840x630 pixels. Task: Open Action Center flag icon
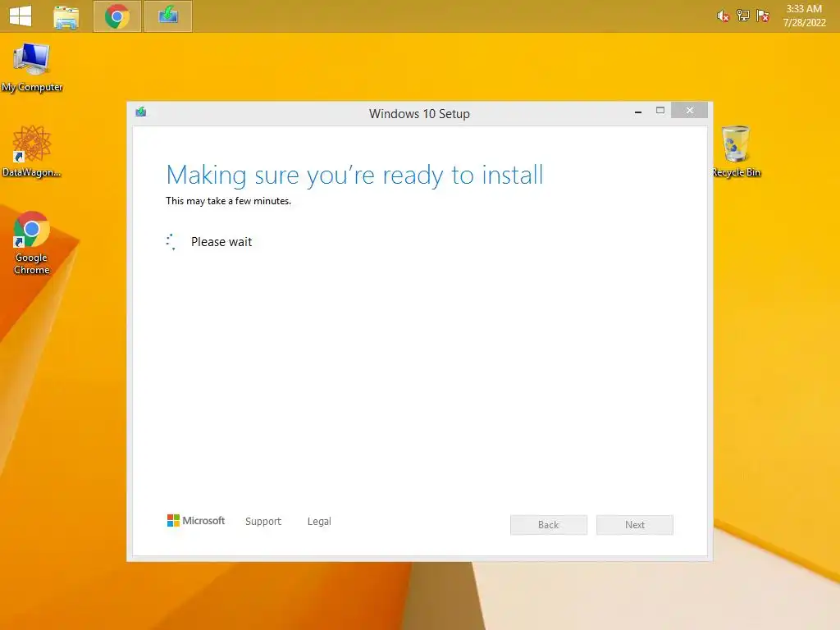tap(762, 16)
